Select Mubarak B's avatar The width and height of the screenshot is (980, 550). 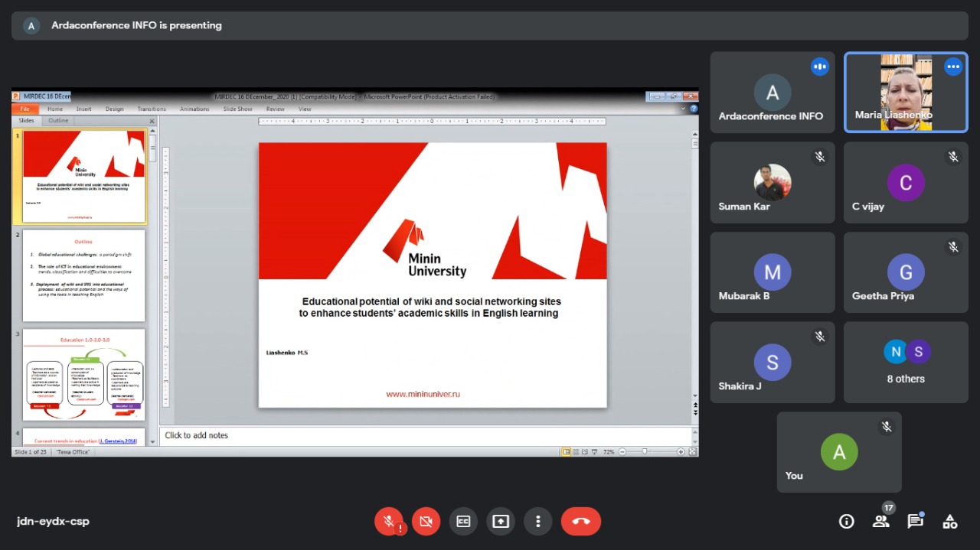click(x=773, y=272)
